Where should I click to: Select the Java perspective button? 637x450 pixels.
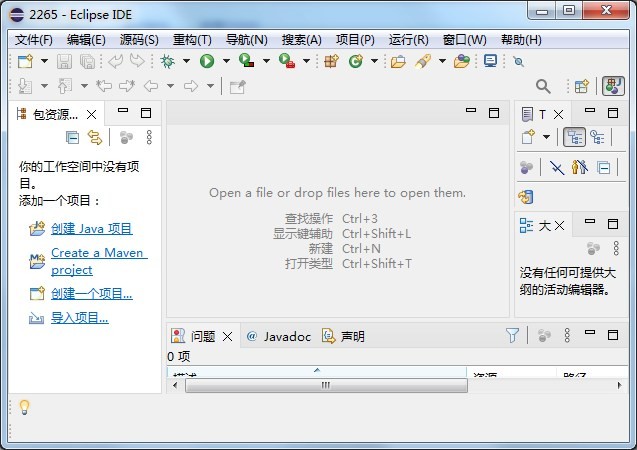613,86
